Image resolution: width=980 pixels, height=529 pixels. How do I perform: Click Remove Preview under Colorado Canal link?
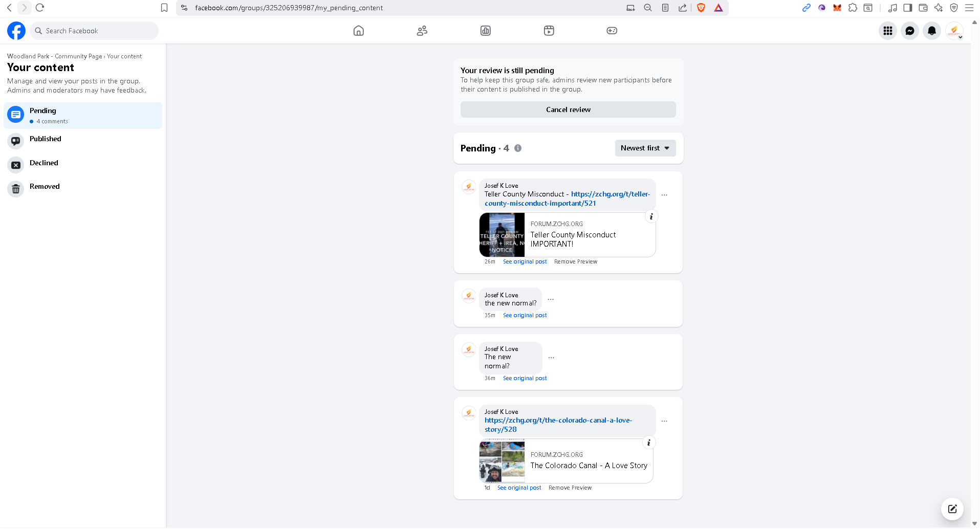click(570, 488)
